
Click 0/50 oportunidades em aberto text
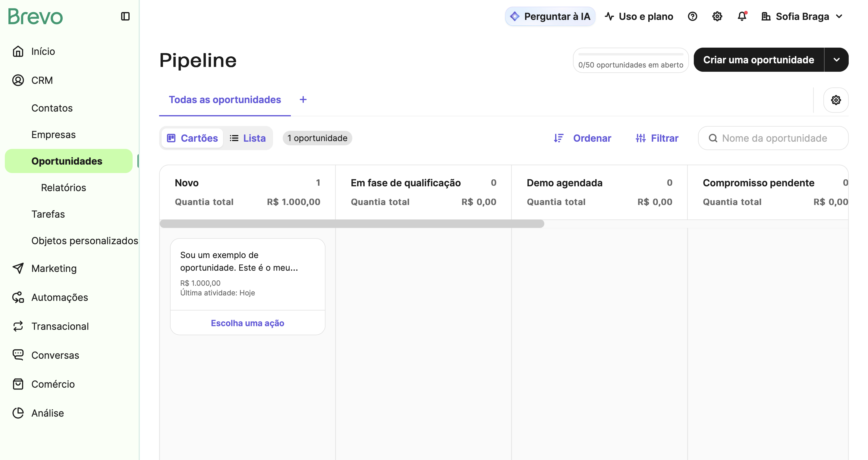pos(631,65)
